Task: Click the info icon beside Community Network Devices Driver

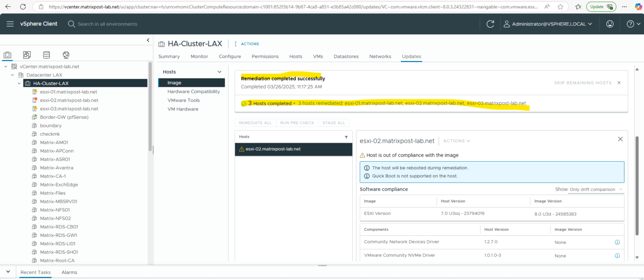Action: pyautogui.click(x=617, y=242)
